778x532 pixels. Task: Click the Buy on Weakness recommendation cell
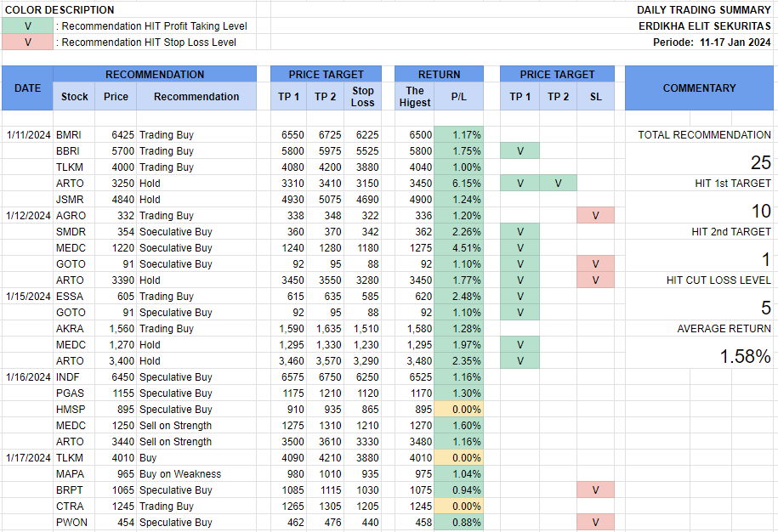(180, 474)
